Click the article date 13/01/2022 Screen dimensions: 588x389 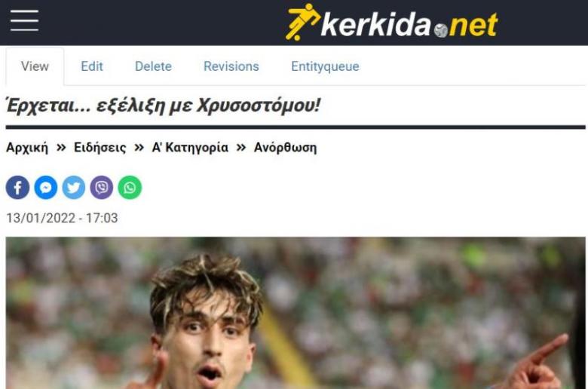[62, 218]
